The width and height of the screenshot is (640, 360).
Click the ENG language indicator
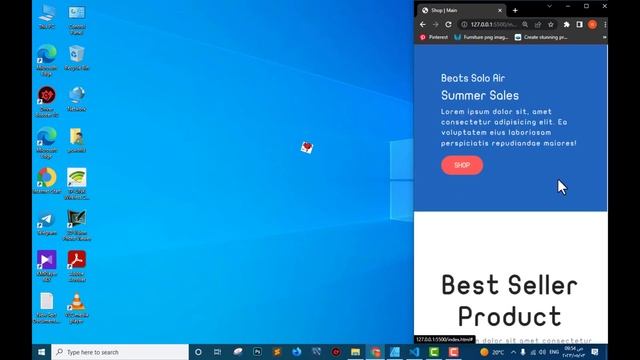[x=554, y=352]
